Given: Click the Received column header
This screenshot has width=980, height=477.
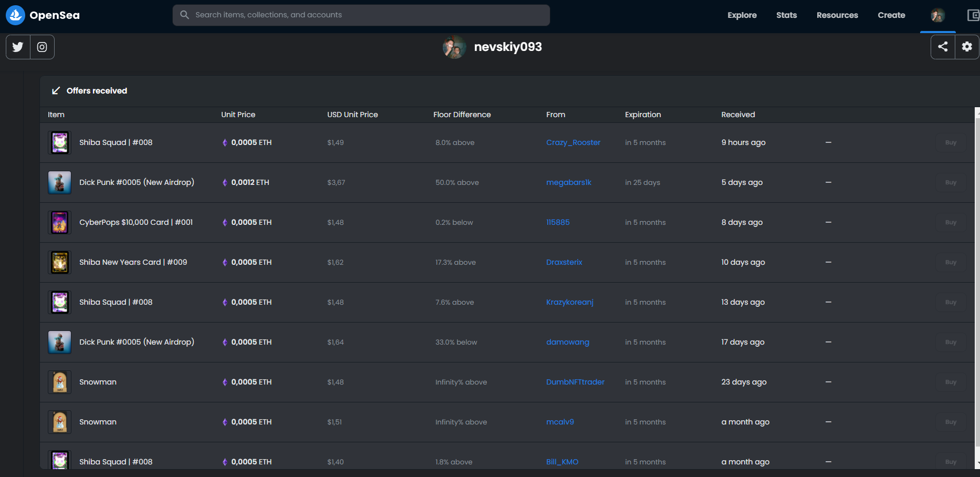Looking at the screenshot, I should click(738, 115).
